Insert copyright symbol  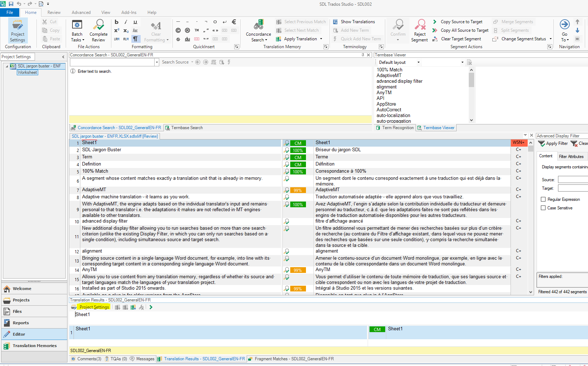pyautogui.click(x=178, y=30)
